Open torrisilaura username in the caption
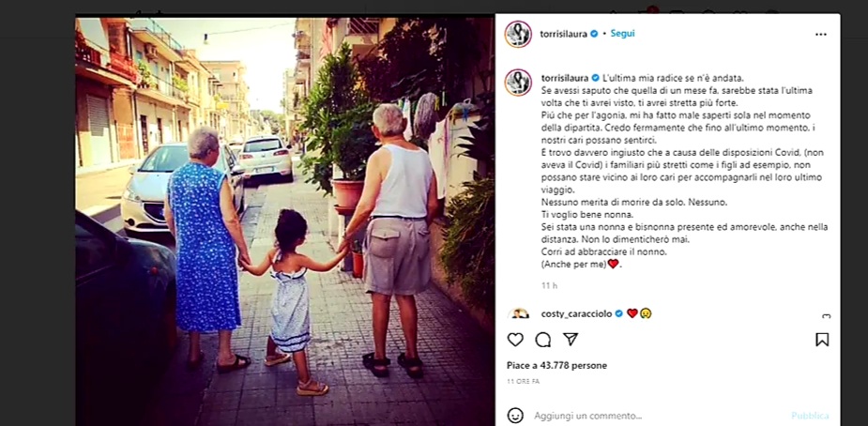The height and width of the screenshot is (426, 868). click(565, 78)
